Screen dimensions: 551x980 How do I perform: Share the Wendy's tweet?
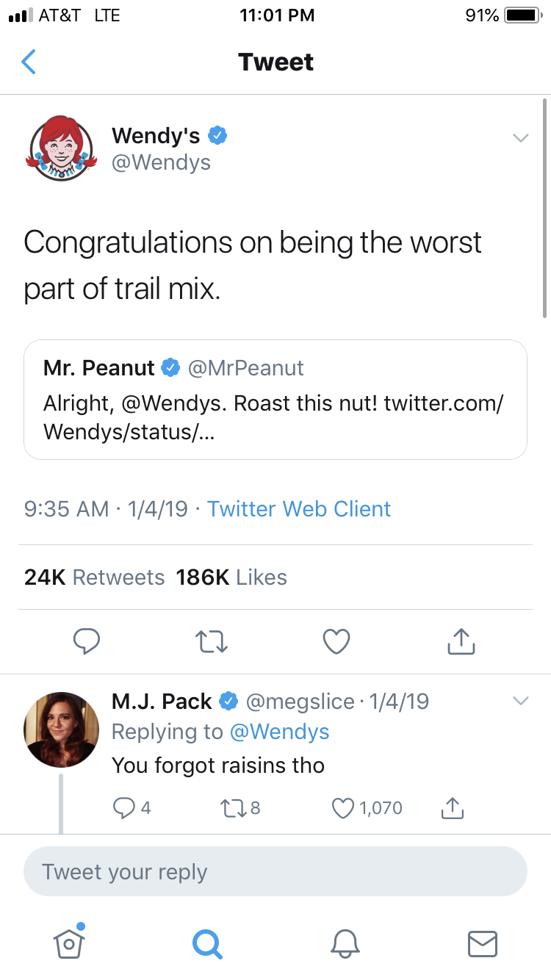point(461,642)
